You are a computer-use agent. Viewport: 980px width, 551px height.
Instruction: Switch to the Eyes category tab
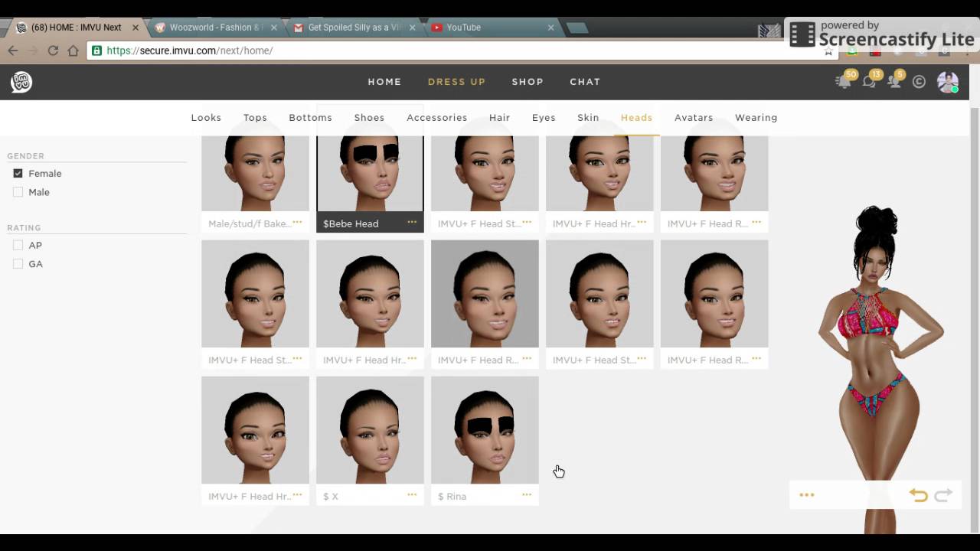point(544,118)
